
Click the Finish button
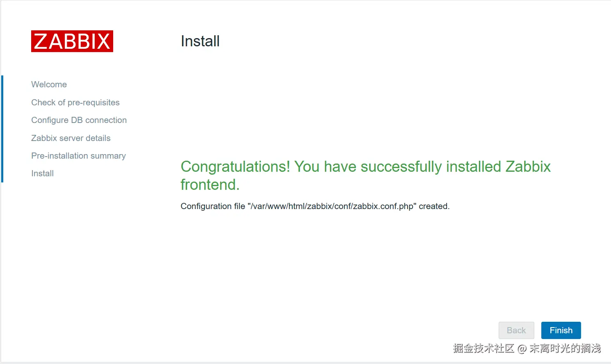pos(561,330)
